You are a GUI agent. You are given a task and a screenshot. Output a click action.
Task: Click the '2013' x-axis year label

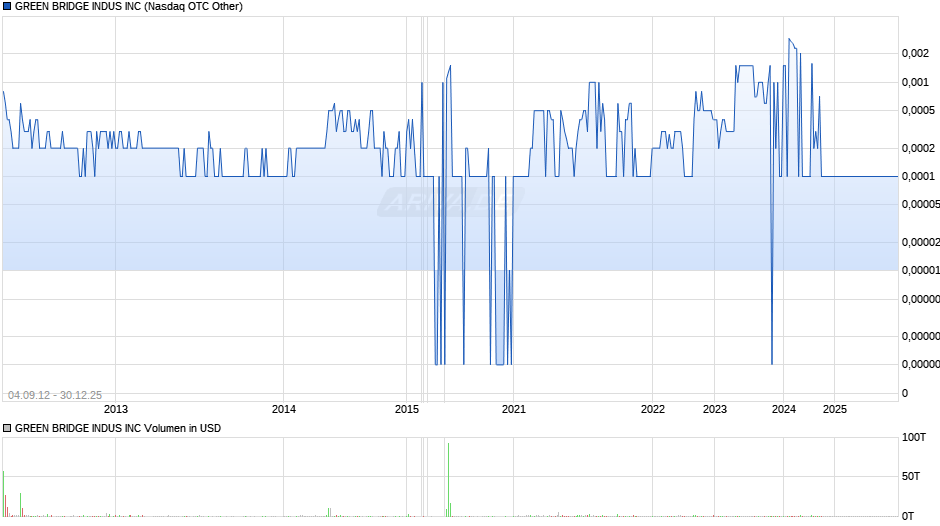[116, 409]
